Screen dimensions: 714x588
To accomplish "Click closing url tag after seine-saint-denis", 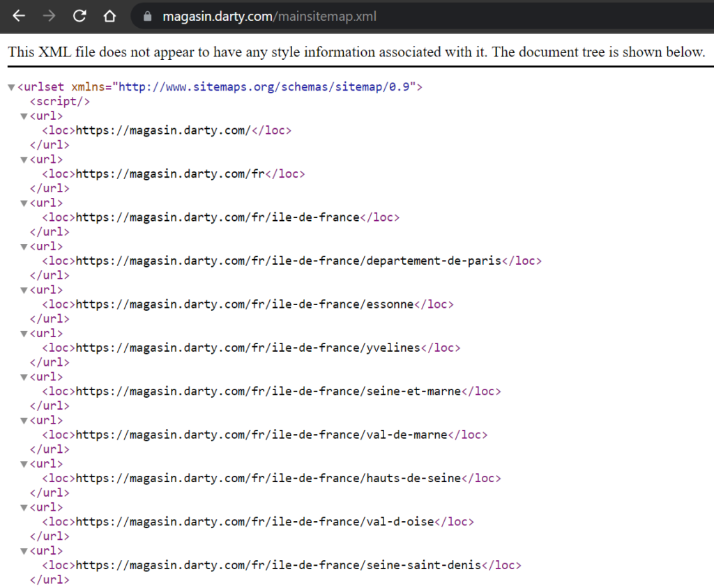I will pyautogui.click(x=50, y=580).
